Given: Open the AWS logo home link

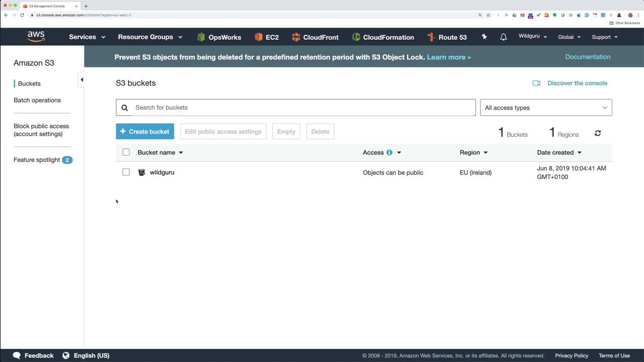Looking at the screenshot, I should pos(36,37).
